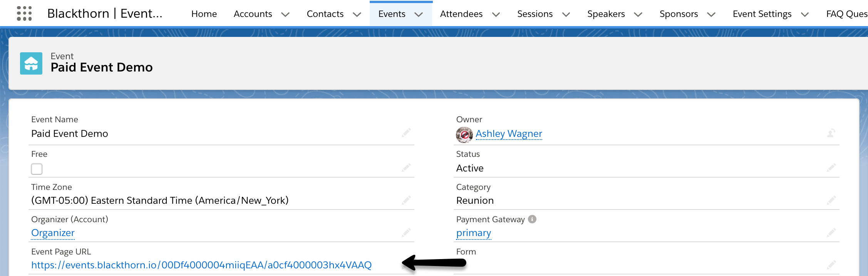Click the Event record header icon

[x=31, y=63]
